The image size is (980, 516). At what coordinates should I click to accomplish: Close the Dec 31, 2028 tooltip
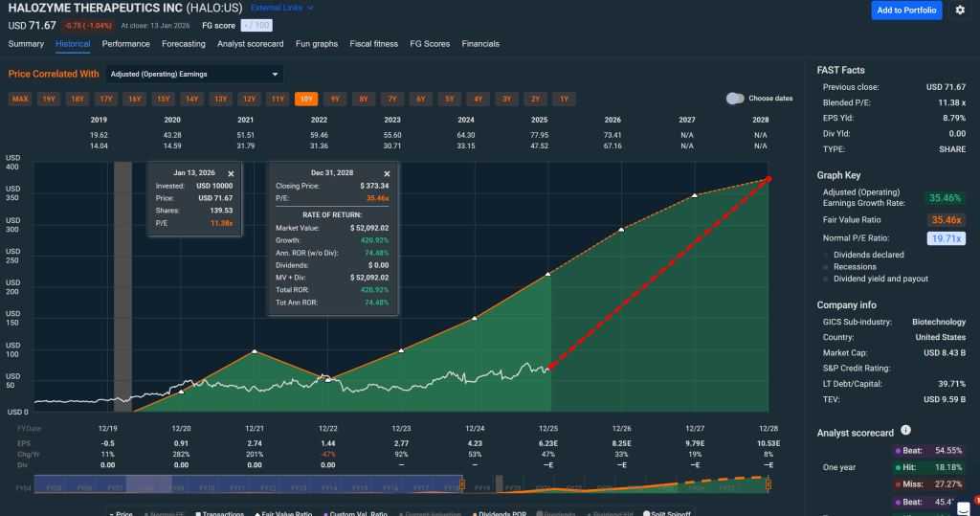coord(387,174)
